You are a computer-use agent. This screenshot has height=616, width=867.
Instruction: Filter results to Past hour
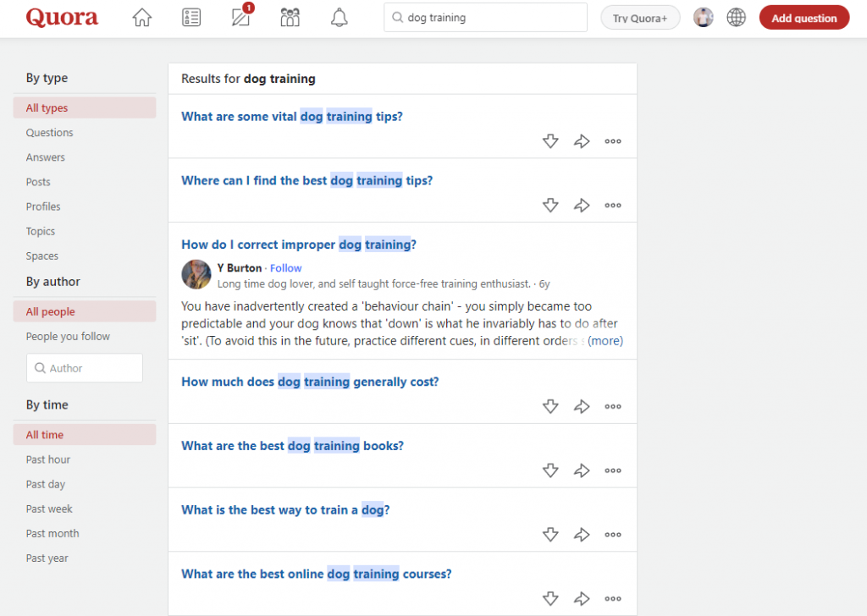[x=48, y=459]
